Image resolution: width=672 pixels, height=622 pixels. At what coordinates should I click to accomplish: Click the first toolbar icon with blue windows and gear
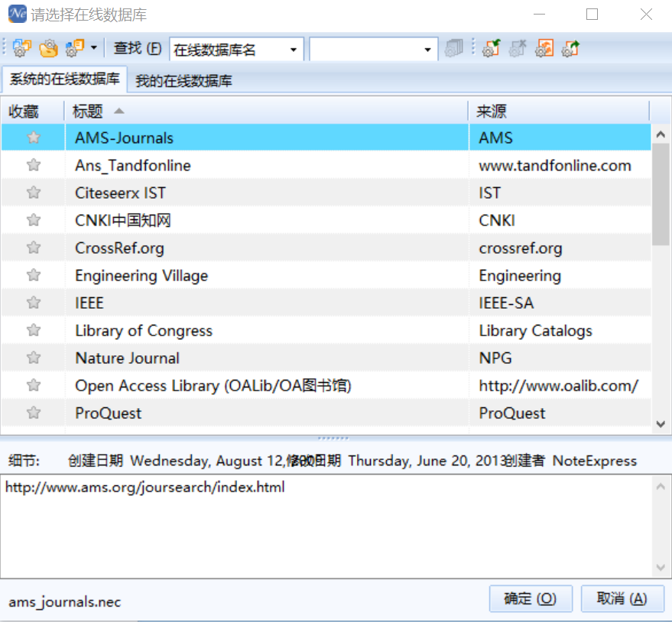click(22, 48)
